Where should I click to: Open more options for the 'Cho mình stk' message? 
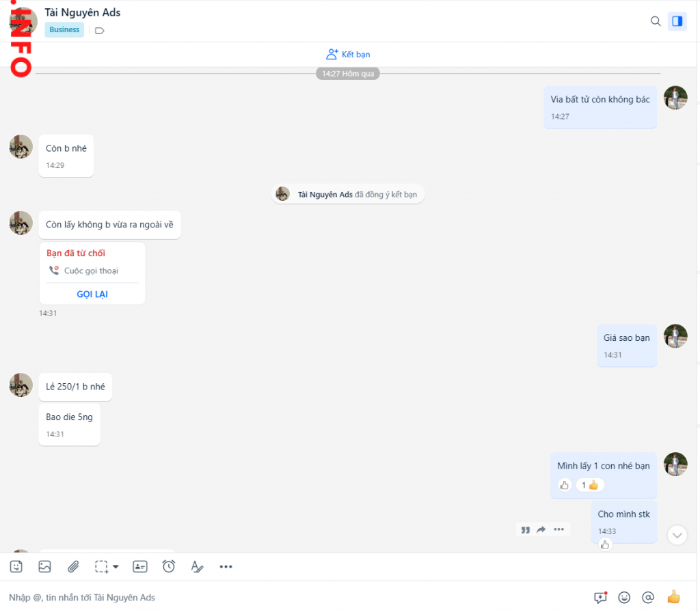559,529
